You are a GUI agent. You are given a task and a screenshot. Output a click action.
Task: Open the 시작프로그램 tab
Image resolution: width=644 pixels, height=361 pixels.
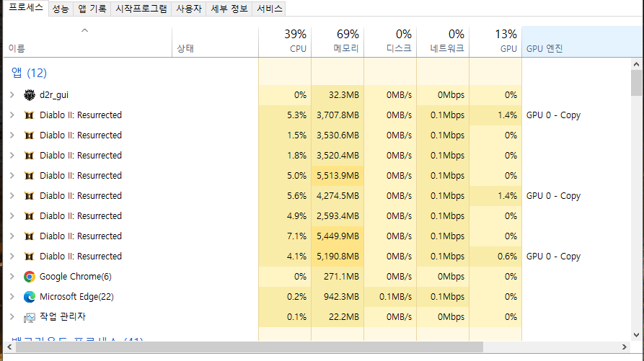(x=141, y=9)
